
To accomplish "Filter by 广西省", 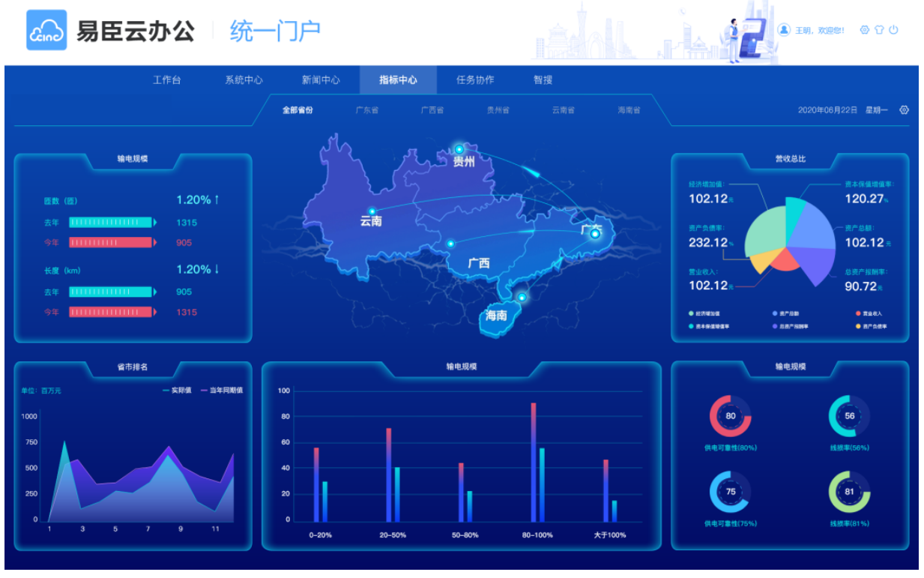I will tap(432, 110).
